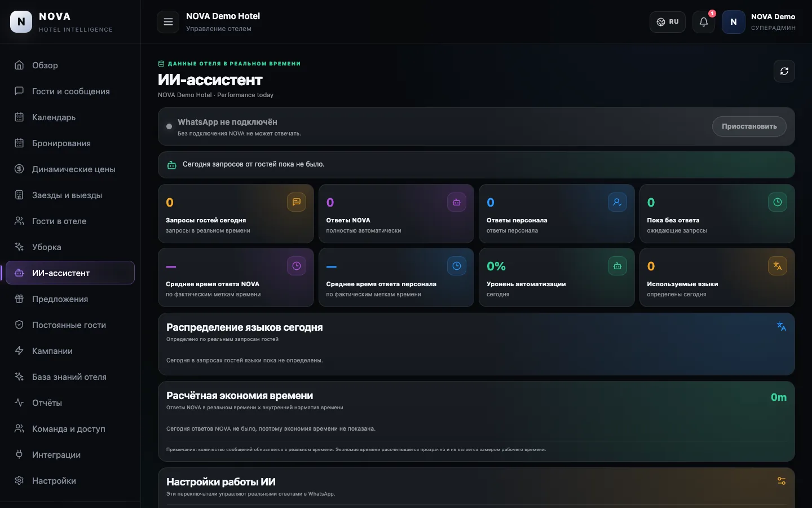Click the NOVA Demo Hotel header title
The height and width of the screenshot is (508, 812).
pyautogui.click(x=223, y=16)
